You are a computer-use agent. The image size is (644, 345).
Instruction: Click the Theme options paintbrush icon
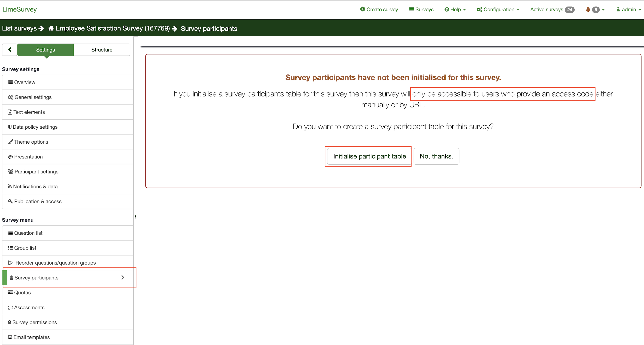(10, 142)
